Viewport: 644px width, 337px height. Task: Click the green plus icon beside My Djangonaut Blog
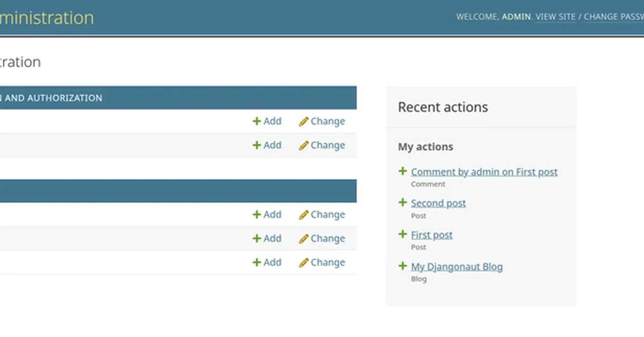403,266
